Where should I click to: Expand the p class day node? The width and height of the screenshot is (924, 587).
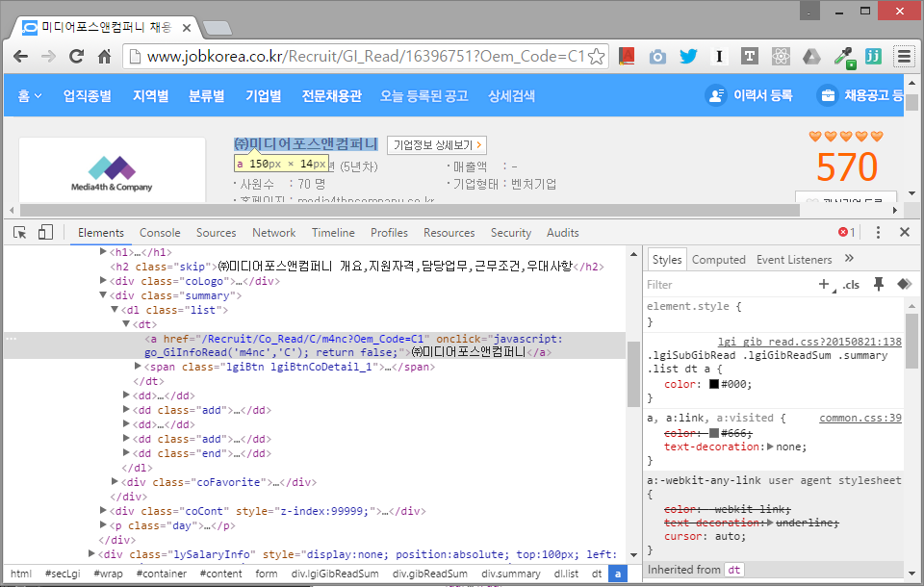pos(103,524)
